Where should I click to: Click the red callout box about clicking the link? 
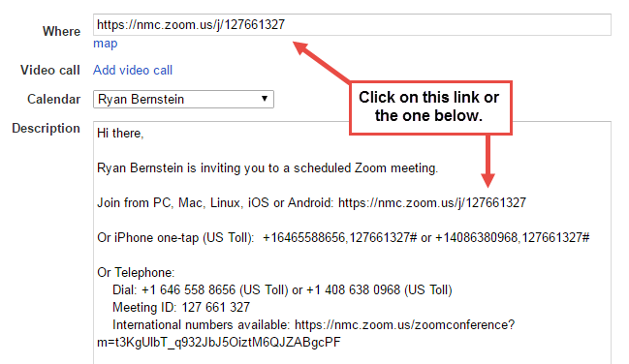431,107
